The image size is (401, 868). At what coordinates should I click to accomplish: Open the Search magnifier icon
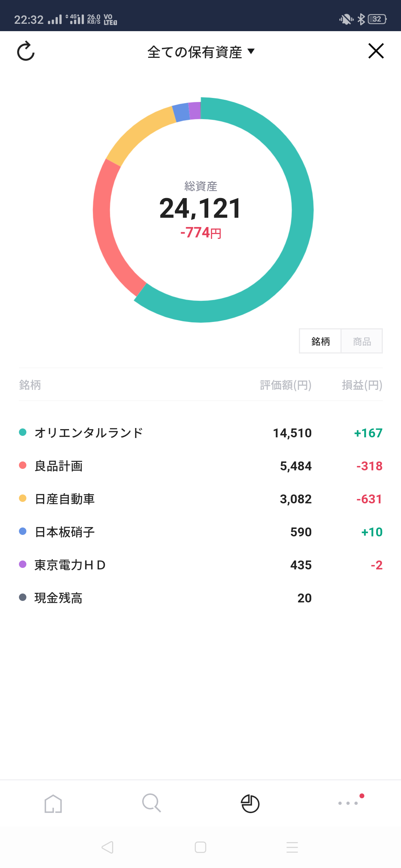151,803
